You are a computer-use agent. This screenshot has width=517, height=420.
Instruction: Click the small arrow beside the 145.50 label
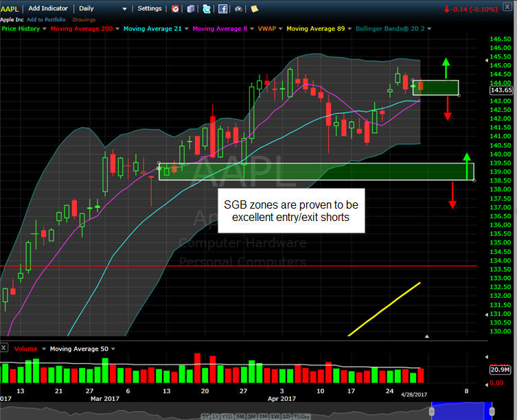486,60
